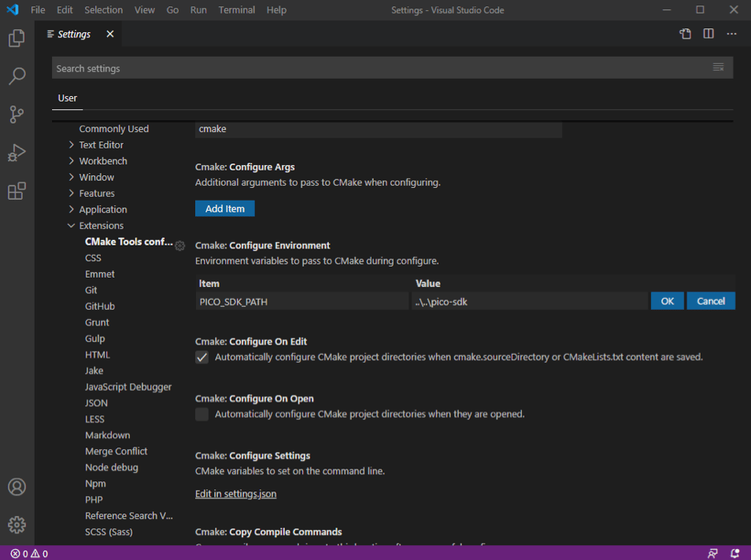Uncheck Cmake: Configure On Edit checkbox

pyautogui.click(x=202, y=358)
